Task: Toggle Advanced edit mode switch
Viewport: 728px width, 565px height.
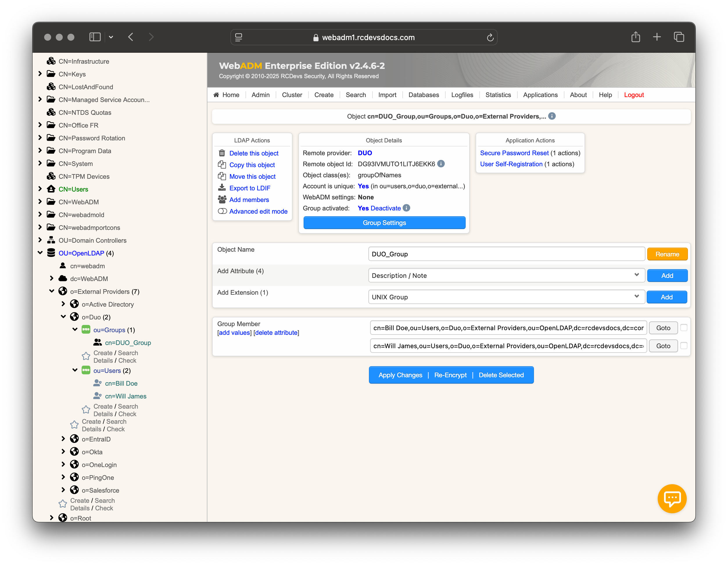Action: [222, 211]
